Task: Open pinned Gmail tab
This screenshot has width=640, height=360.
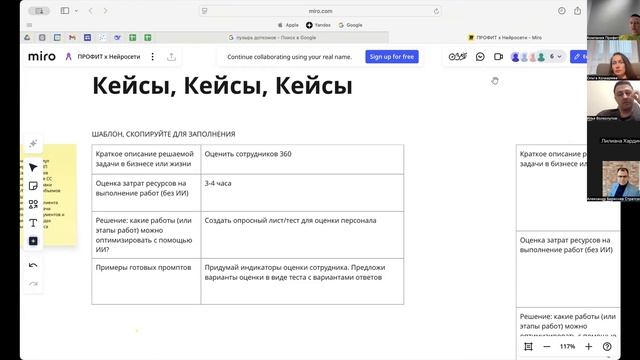Action: pos(72,38)
